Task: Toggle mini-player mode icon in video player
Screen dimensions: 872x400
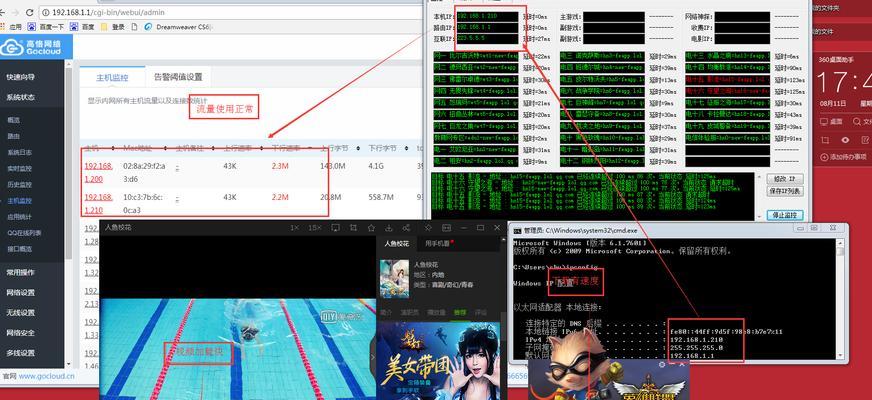Action: click(x=446, y=228)
